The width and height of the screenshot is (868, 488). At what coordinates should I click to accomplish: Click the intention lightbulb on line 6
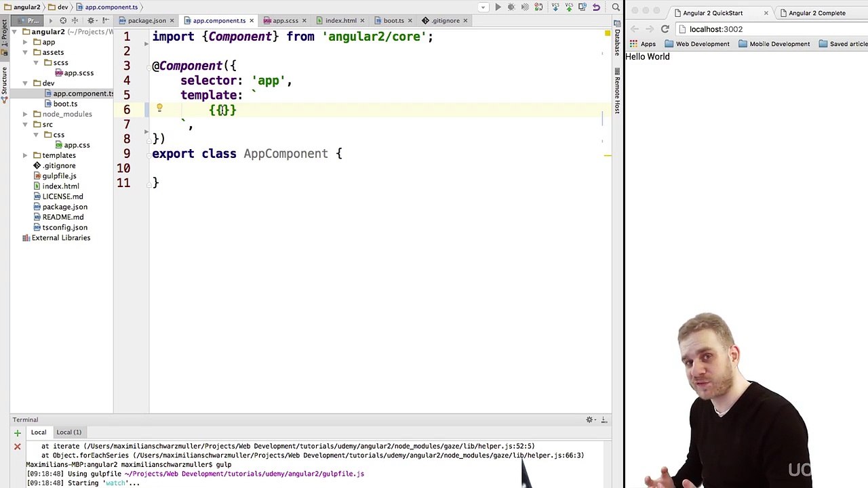(159, 108)
